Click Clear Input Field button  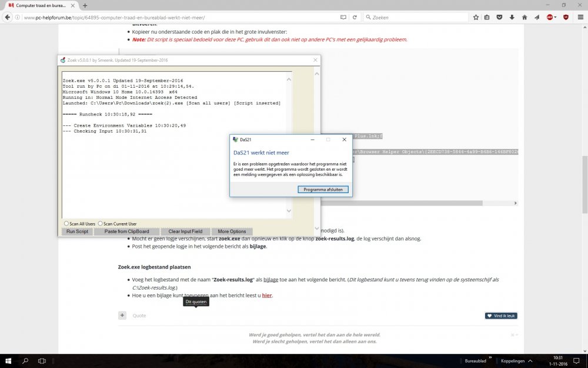185,231
